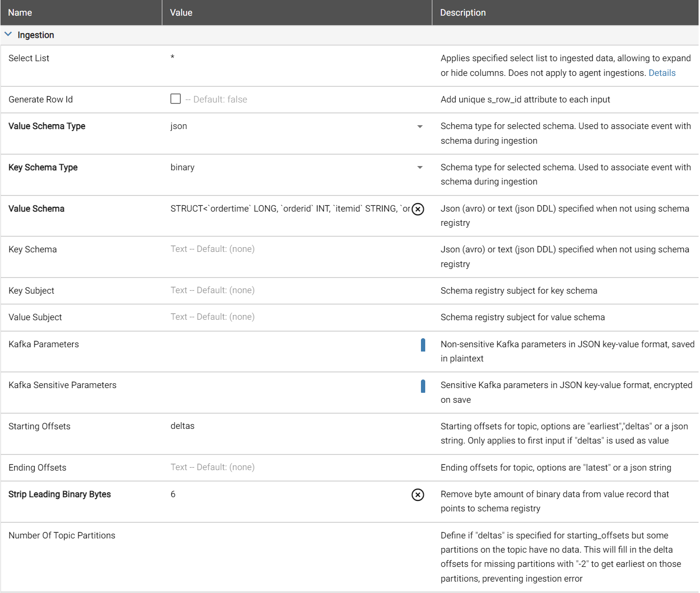Click the Key Subject text field
This screenshot has width=700, height=593.
coord(297,290)
